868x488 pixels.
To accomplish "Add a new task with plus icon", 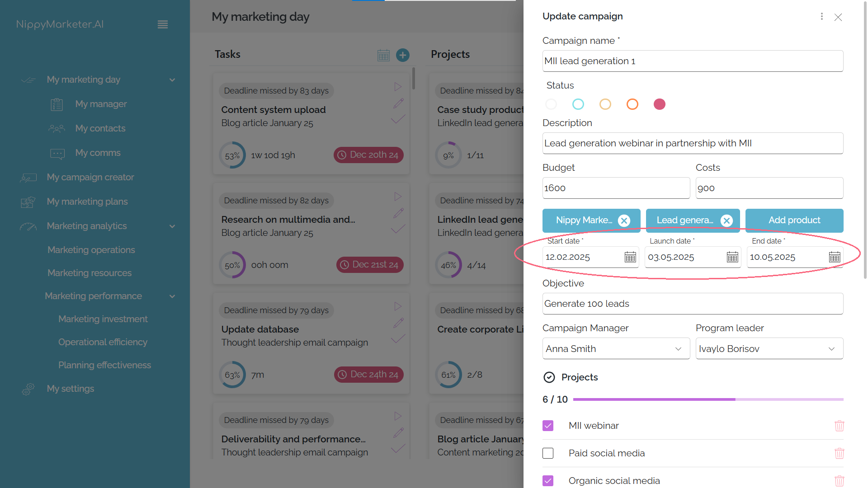I will coord(403,55).
